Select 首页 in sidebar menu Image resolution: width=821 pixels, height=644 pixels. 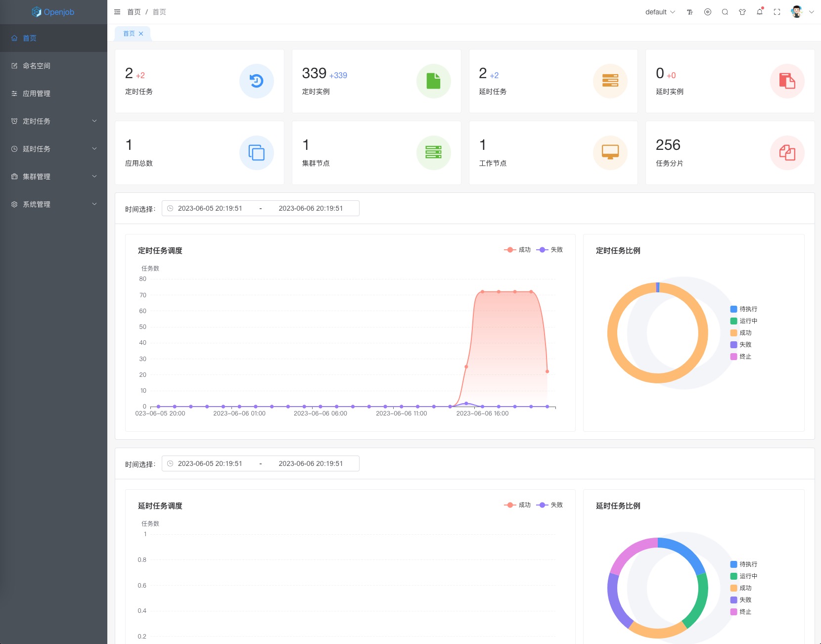pyautogui.click(x=53, y=38)
